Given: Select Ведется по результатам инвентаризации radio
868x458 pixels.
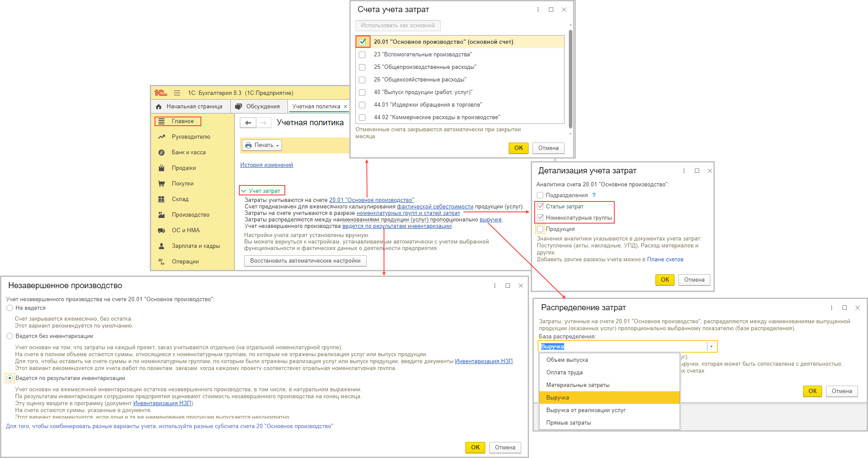Looking at the screenshot, I should point(10,378).
